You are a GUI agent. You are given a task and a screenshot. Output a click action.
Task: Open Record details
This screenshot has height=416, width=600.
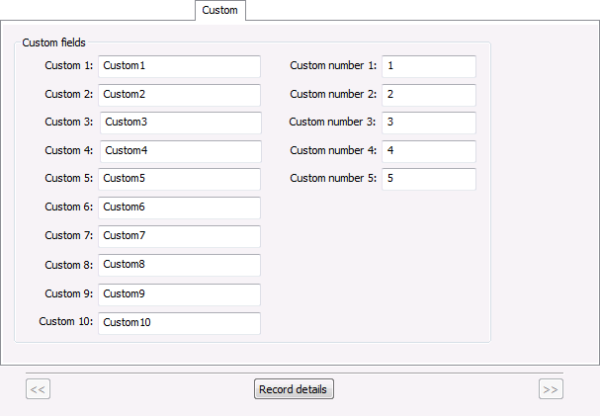(x=294, y=389)
